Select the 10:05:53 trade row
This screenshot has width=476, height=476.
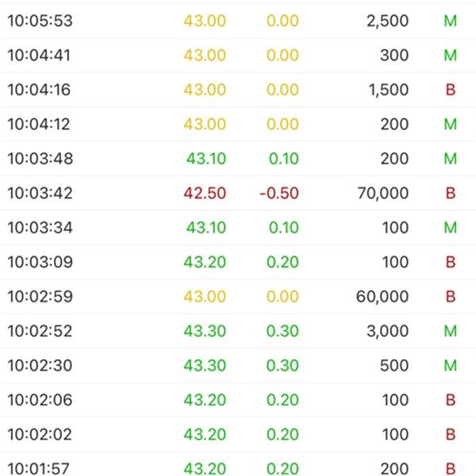[238, 21]
